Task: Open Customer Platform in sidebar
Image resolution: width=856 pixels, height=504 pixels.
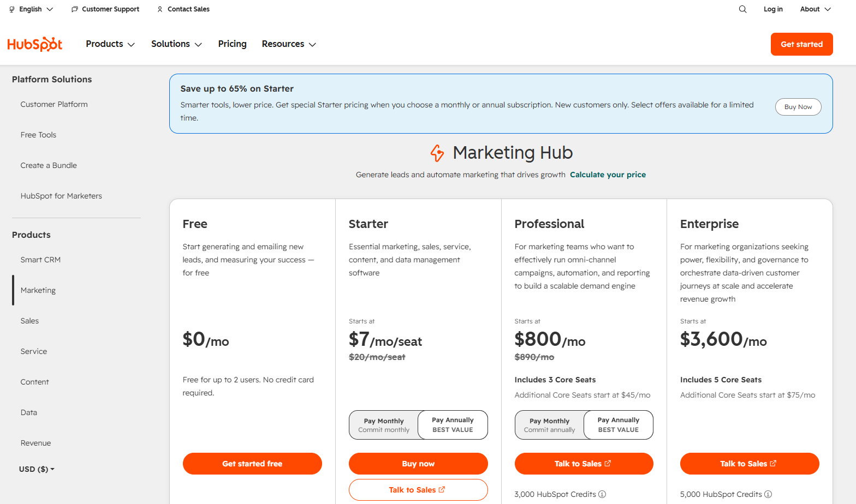Action: (54, 104)
